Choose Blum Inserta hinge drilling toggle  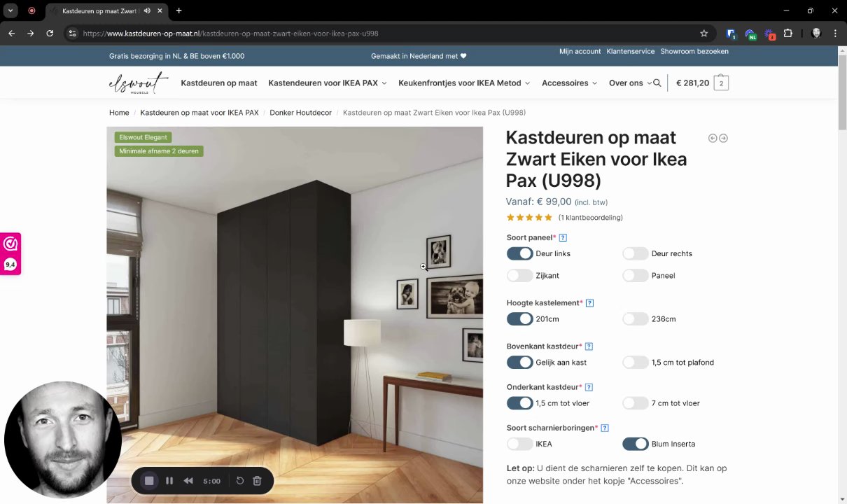pos(636,444)
